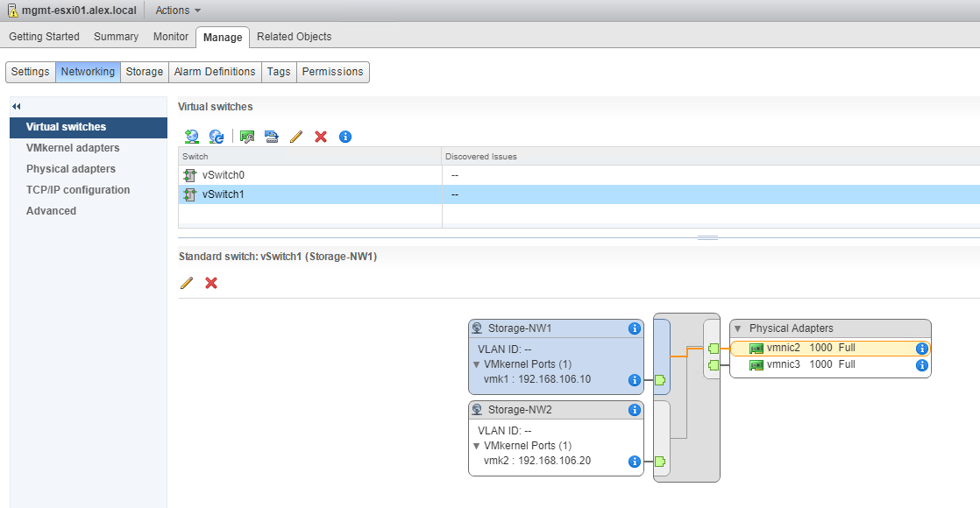Collapse VMkernel Ports under Storage-NW1

476,364
